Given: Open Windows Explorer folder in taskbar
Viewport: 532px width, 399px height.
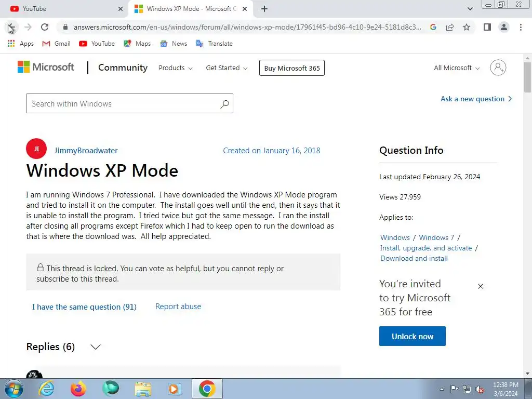Looking at the screenshot, I should pyautogui.click(x=143, y=389).
